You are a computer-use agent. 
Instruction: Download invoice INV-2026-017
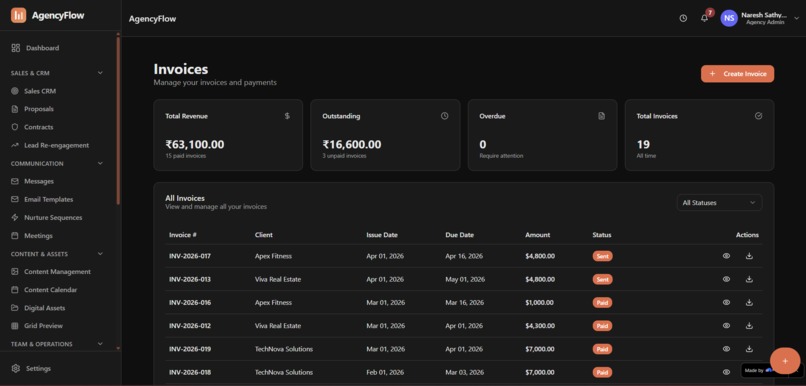pyautogui.click(x=749, y=256)
